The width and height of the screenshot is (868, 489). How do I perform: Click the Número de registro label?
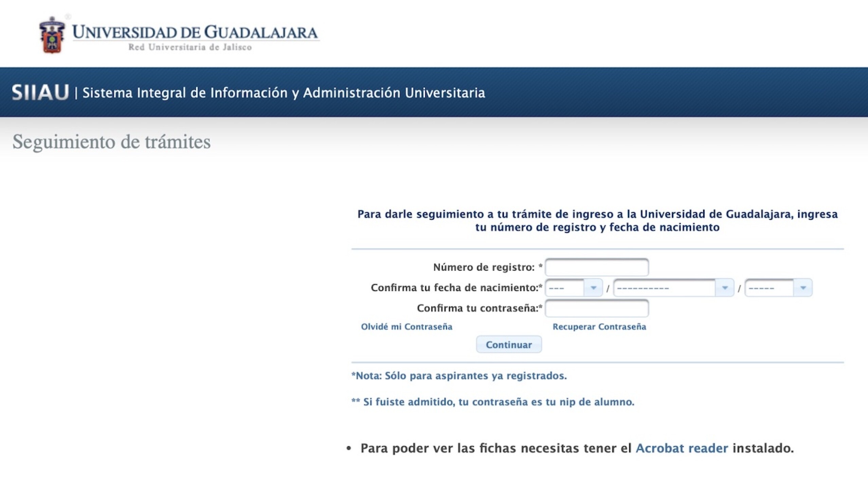point(484,268)
